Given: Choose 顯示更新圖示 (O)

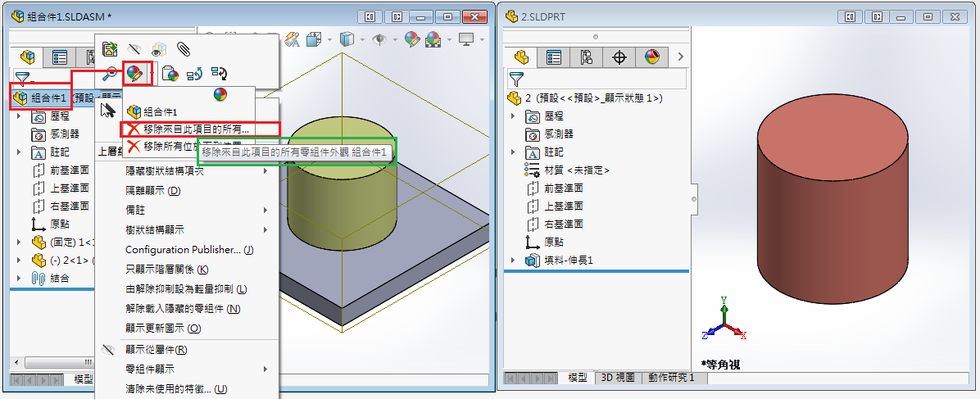Looking at the screenshot, I should (186, 328).
